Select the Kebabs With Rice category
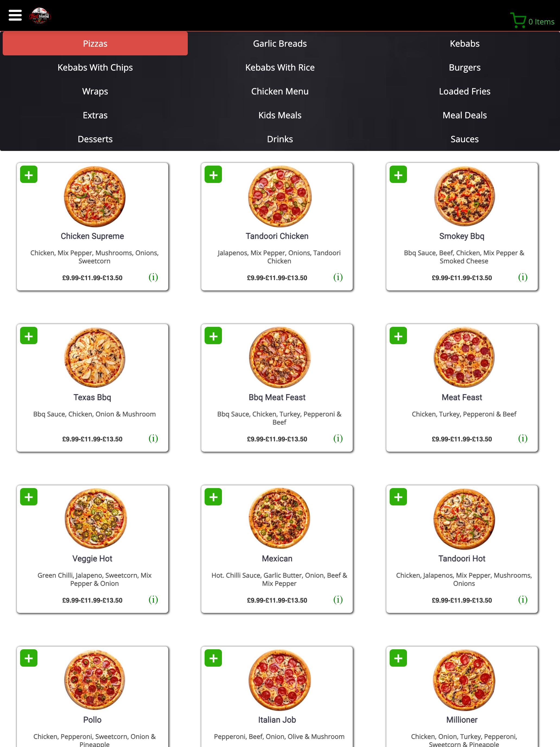560x747 pixels. click(280, 68)
